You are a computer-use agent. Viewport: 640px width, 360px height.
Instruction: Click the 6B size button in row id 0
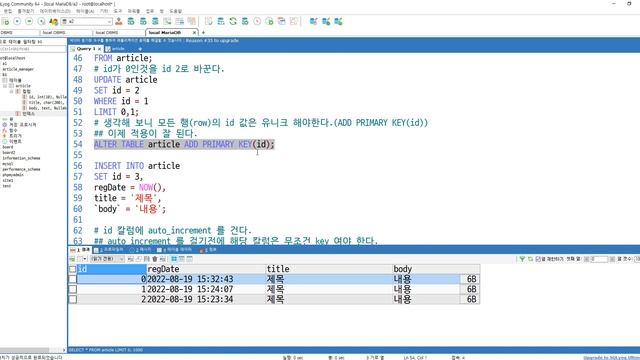(x=470, y=279)
